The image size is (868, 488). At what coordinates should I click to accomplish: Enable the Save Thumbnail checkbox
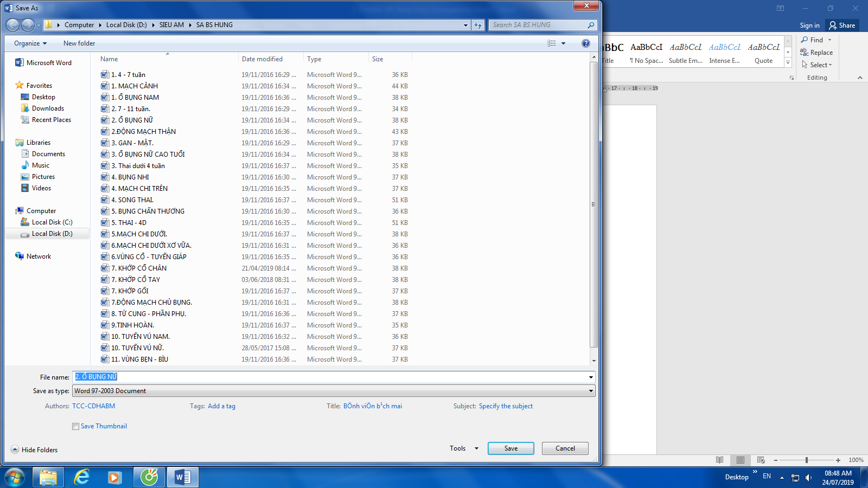tap(76, 427)
